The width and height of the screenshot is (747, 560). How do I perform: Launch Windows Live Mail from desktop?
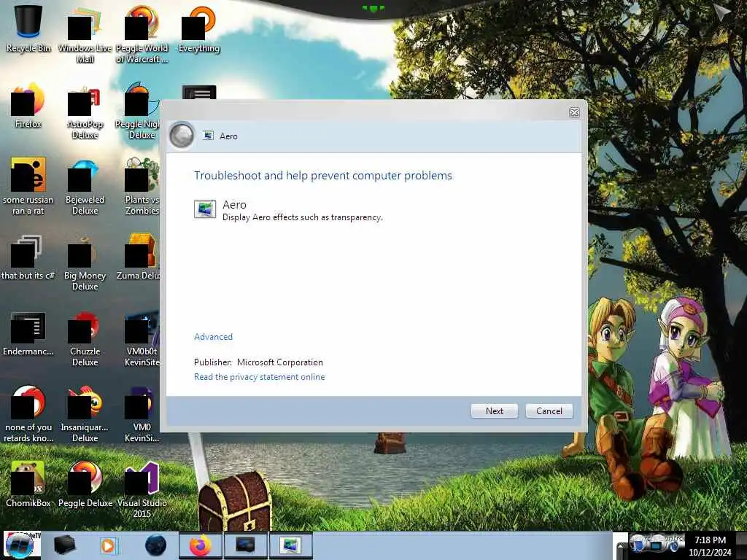click(x=85, y=34)
